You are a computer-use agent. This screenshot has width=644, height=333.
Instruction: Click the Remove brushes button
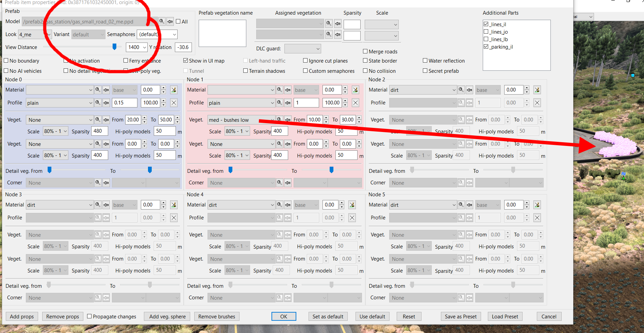[217, 316]
